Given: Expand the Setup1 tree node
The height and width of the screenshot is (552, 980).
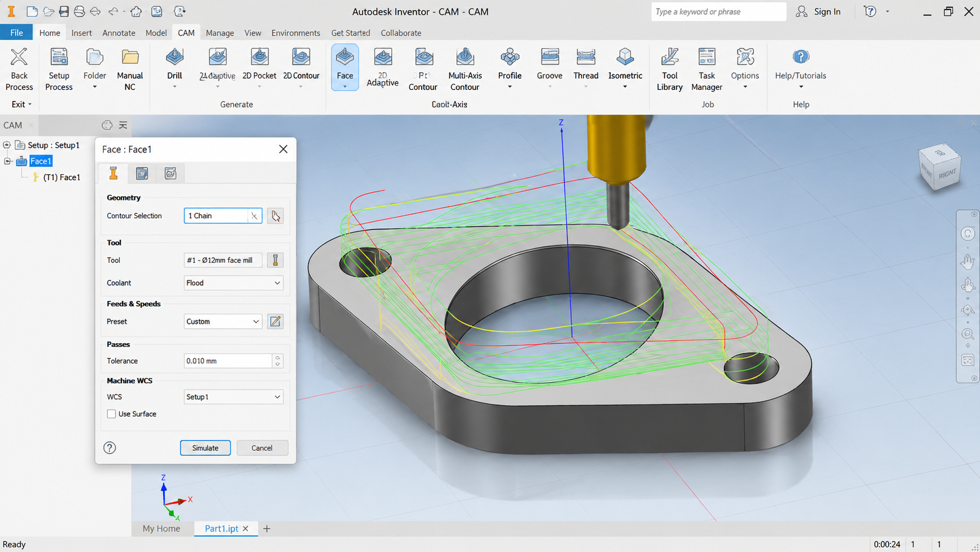Looking at the screenshot, I should coord(7,145).
